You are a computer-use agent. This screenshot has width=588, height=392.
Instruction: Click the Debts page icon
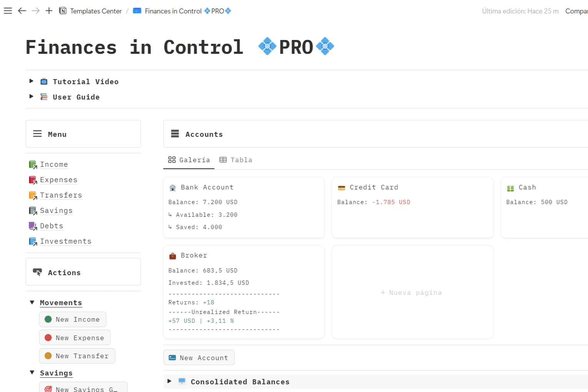point(33,226)
